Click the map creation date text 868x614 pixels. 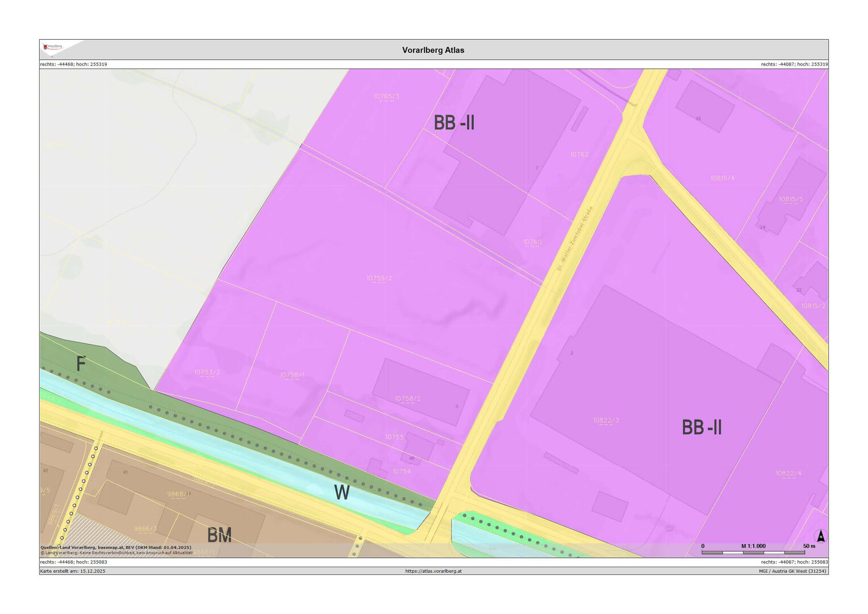click(x=73, y=571)
